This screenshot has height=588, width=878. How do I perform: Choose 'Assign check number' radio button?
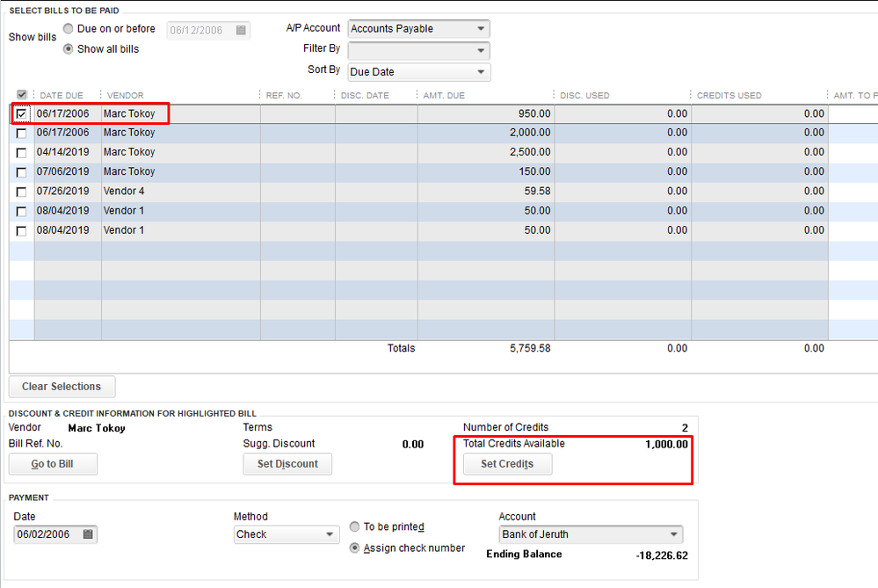coord(355,548)
